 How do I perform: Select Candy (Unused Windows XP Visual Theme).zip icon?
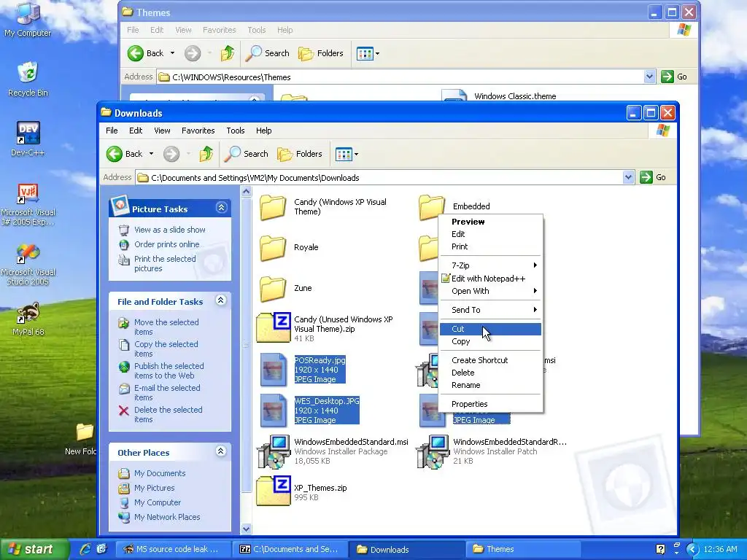(x=273, y=327)
